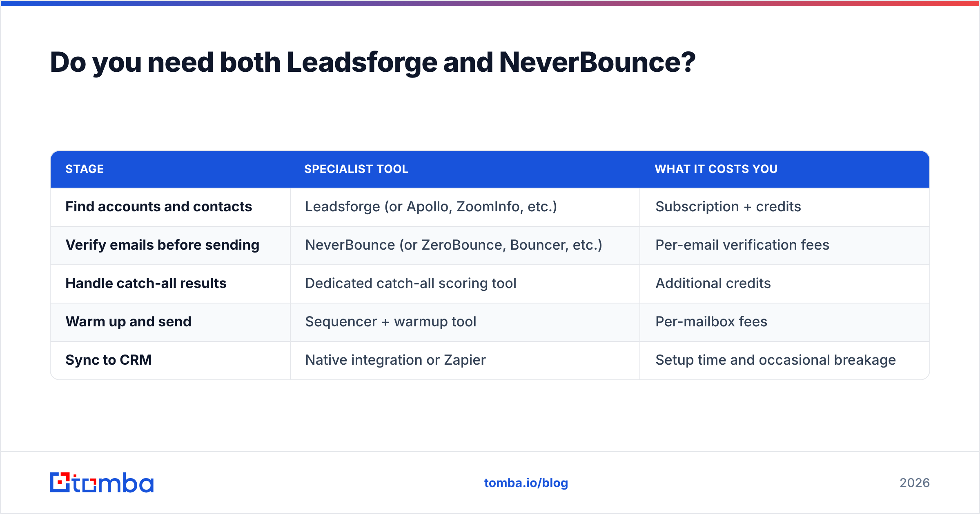The image size is (980, 514).
Task: Open the tomba.io/blog link
Action: pos(526,483)
